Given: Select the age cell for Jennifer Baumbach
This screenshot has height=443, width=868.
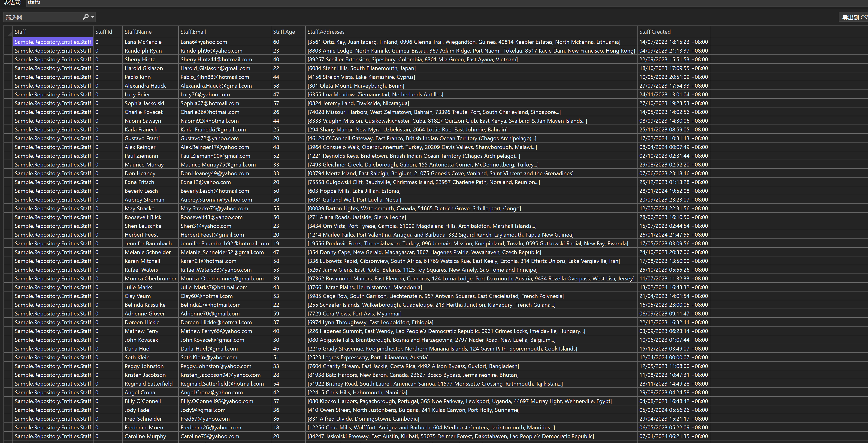Looking at the screenshot, I should [288, 243].
